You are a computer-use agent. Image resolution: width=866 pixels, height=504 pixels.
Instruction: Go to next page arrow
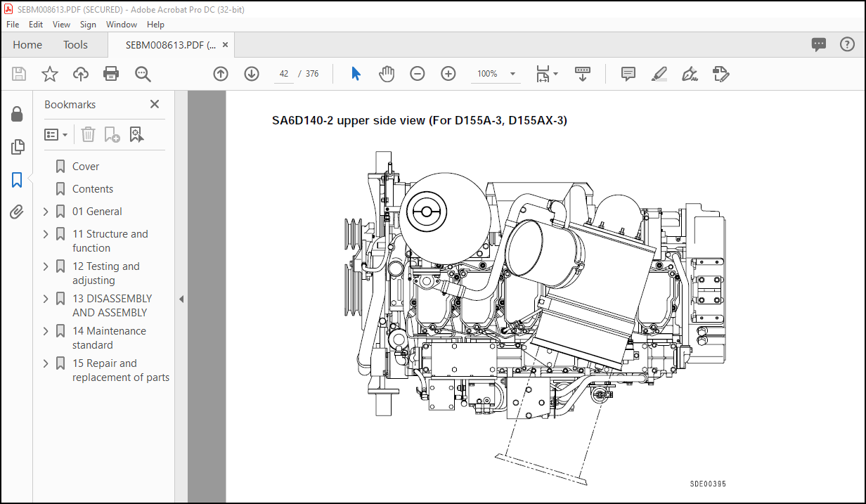click(252, 74)
